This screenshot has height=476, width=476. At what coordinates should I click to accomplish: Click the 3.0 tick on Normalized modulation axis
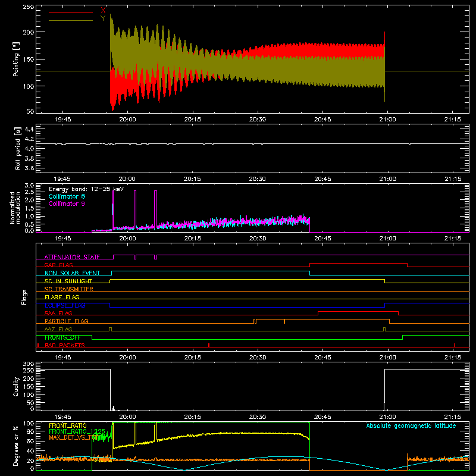pyautogui.click(x=29, y=186)
